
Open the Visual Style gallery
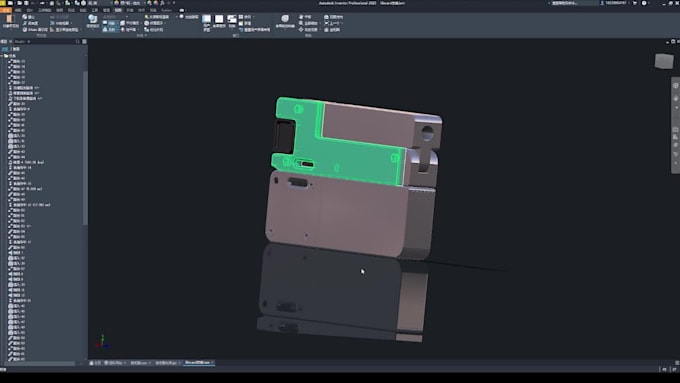click(92, 21)
